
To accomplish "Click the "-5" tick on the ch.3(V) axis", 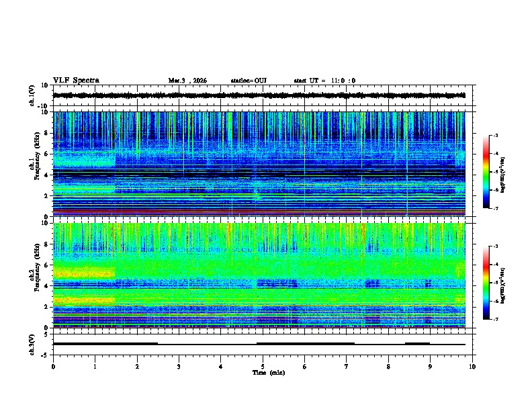I will point(46,355).
